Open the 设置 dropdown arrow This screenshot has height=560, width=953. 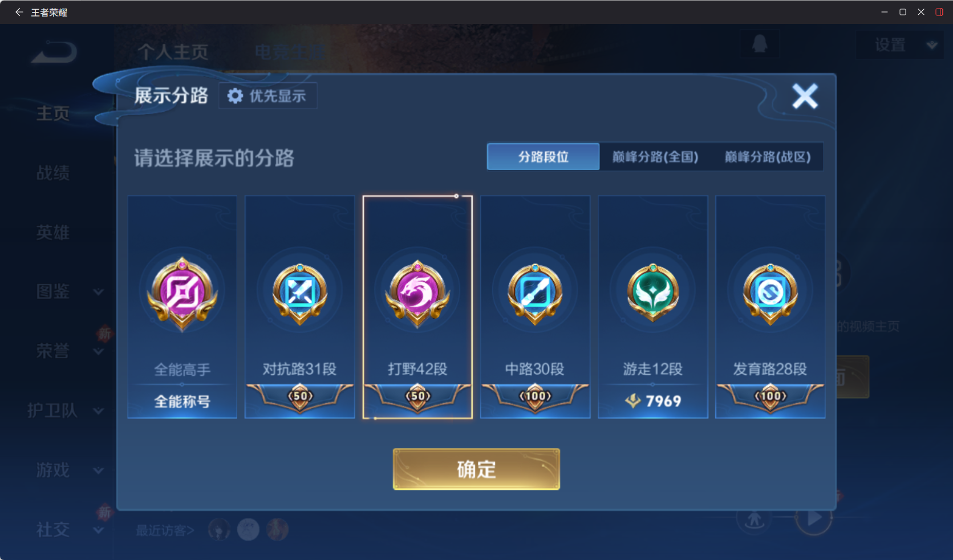[x=932, y=44]
